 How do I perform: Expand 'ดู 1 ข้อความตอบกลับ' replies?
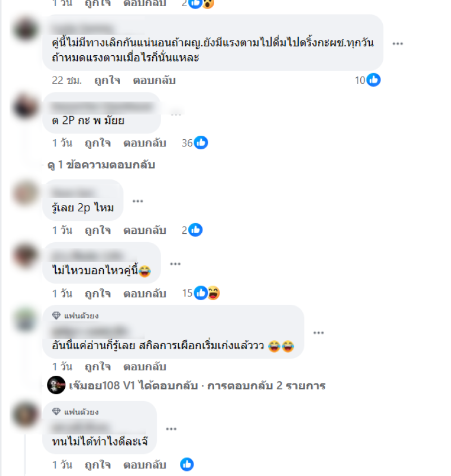coord(101,165)
